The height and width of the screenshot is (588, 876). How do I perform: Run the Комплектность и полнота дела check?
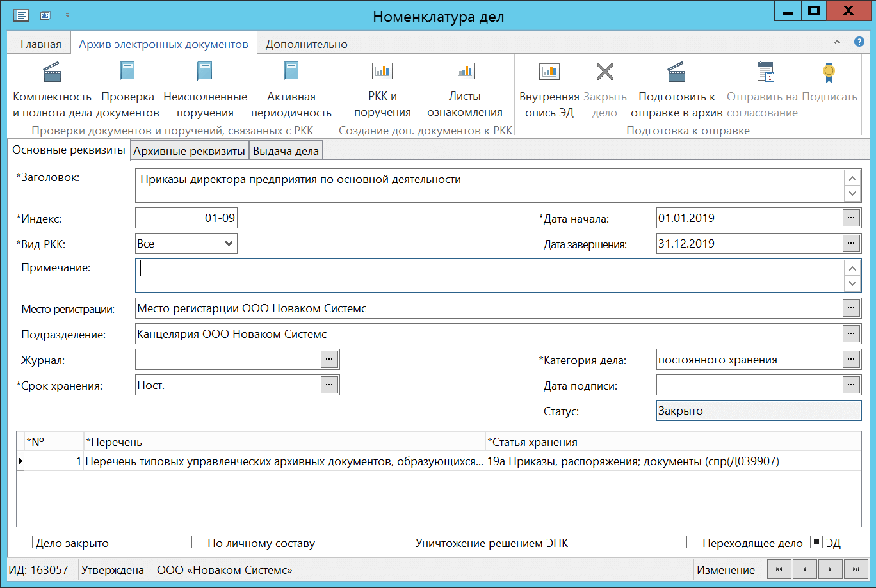[52, 90]
